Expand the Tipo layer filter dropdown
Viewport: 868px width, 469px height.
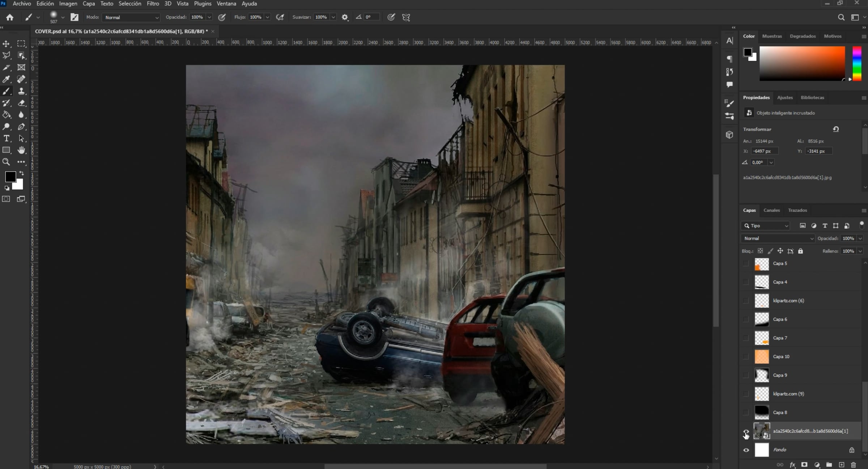(x=766, y=226)
